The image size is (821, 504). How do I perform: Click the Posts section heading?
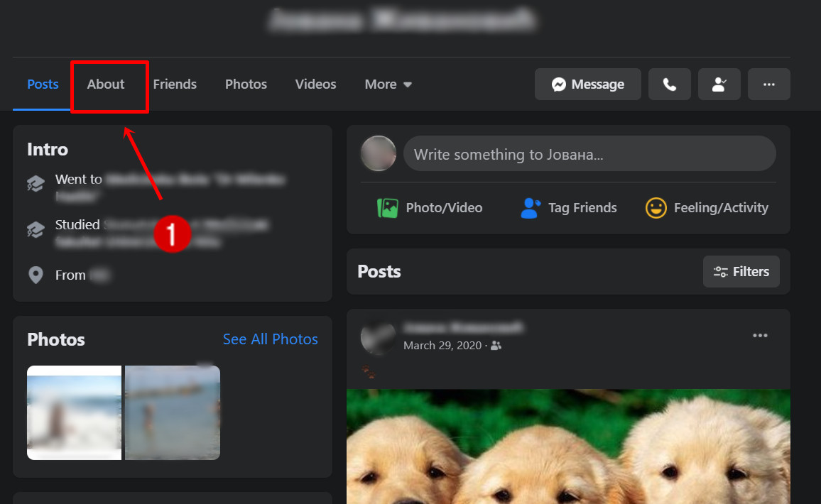point(379,272)
